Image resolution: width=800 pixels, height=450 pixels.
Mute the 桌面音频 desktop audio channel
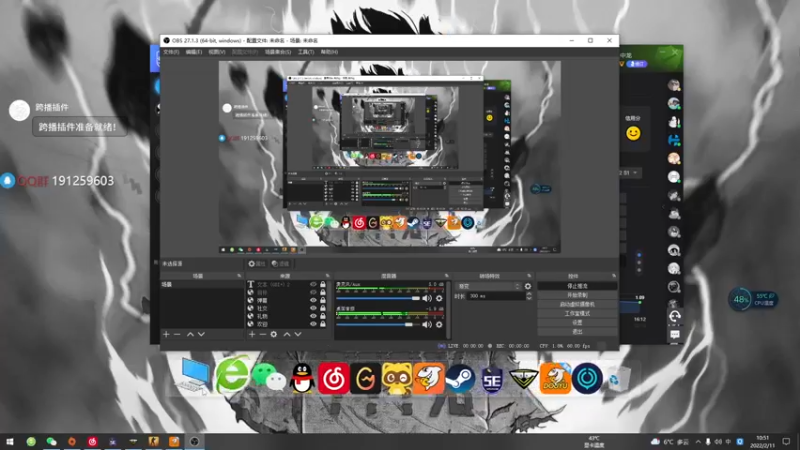point(427,324)
